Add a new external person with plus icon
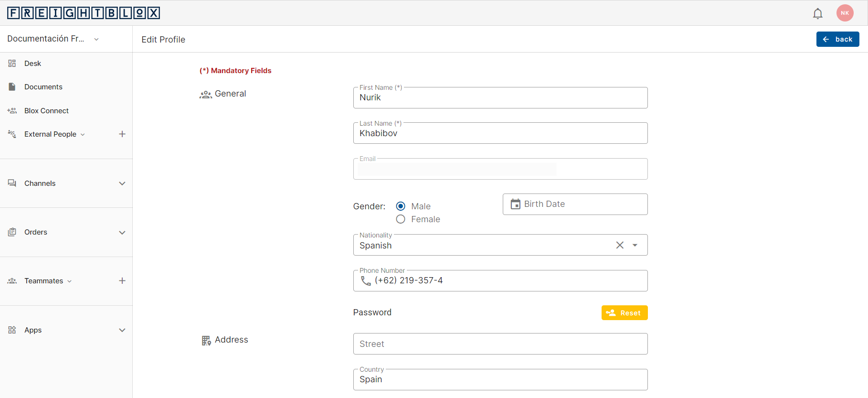The height and width of the screenshot is (398, 868). pyautogui.click(x=122, y=134)
